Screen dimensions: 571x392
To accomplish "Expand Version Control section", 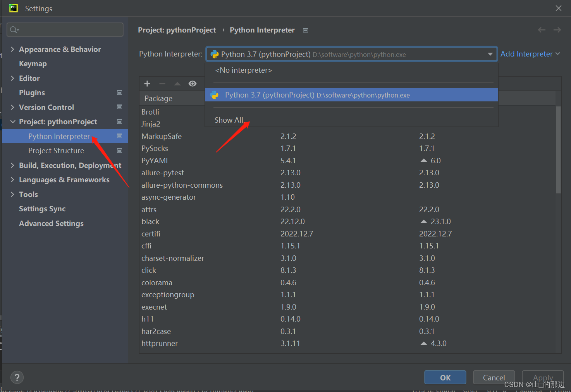I will (x=12, y=107).
